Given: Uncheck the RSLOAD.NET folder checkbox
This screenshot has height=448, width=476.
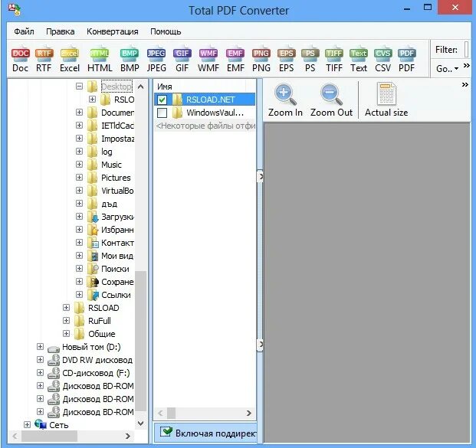Looking at the screenshot, I should tap(162, 100).
